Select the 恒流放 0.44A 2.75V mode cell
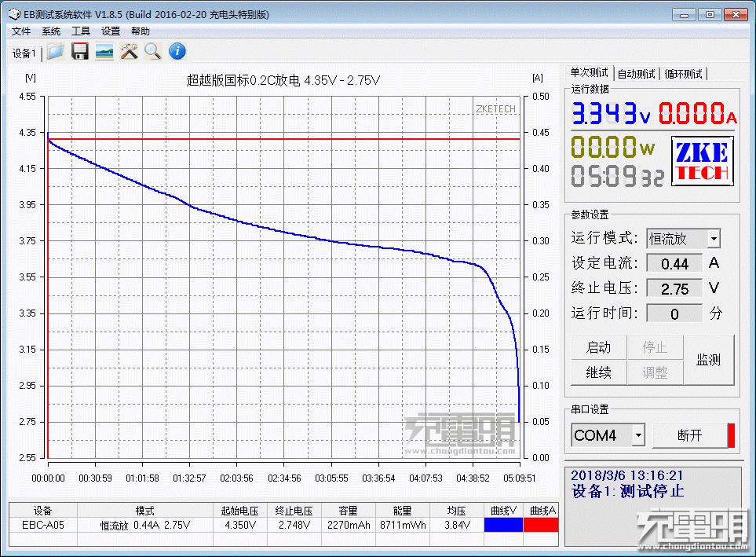The width and height of the screenshot is (756, 557). point(145,525)
